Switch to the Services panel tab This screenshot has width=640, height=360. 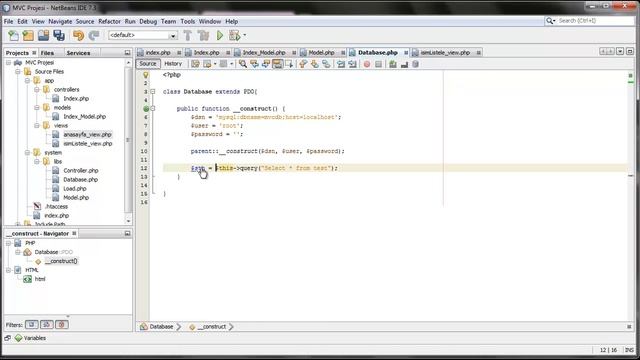pos(78,53)
